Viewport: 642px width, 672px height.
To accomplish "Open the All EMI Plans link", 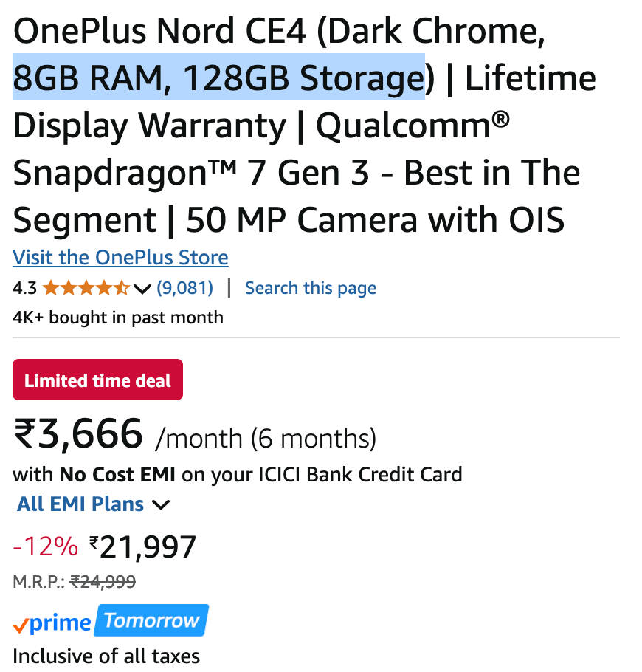I will [x=80, y=504].
